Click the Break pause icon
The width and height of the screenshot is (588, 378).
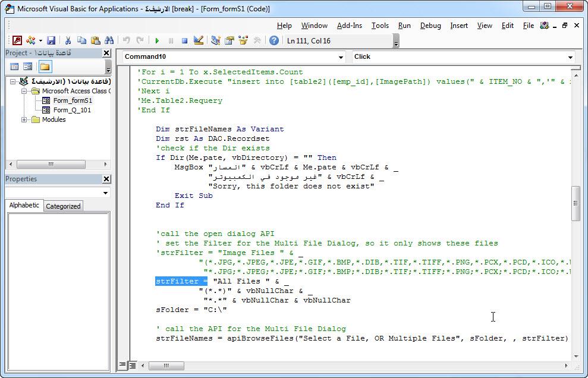[171, 40]
